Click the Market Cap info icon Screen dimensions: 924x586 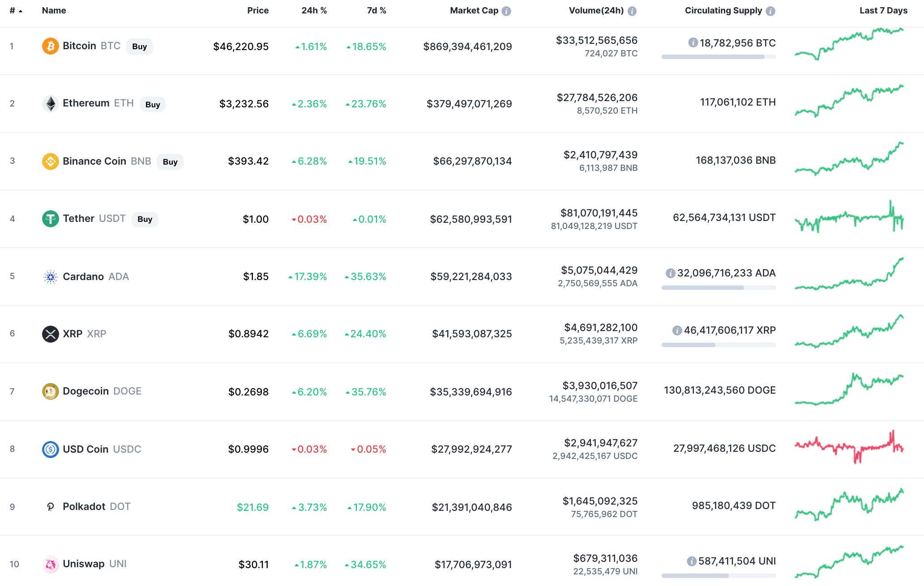point(506,11)
